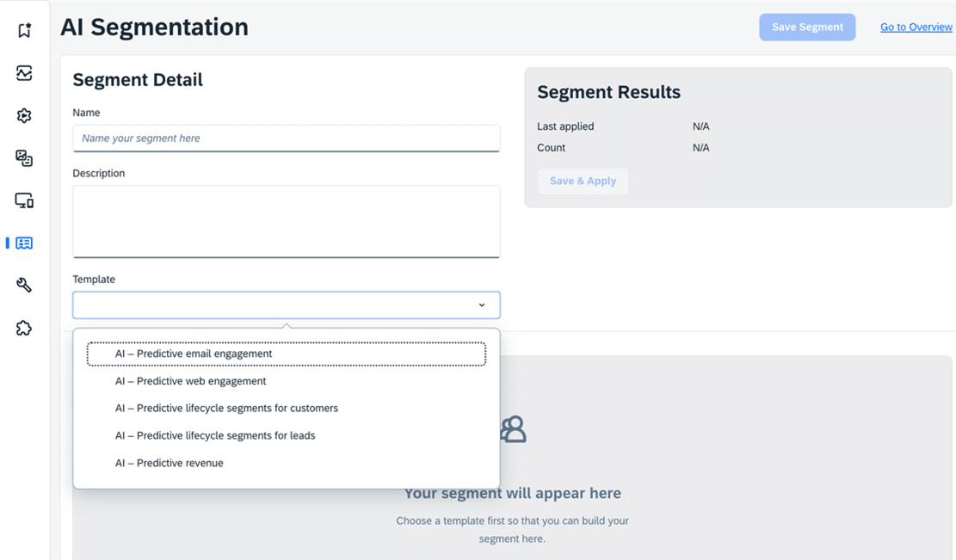Viewport: 956px width, 560px height.
Task: Click the people icon in segment placeholder
Action: click(513, 428)
